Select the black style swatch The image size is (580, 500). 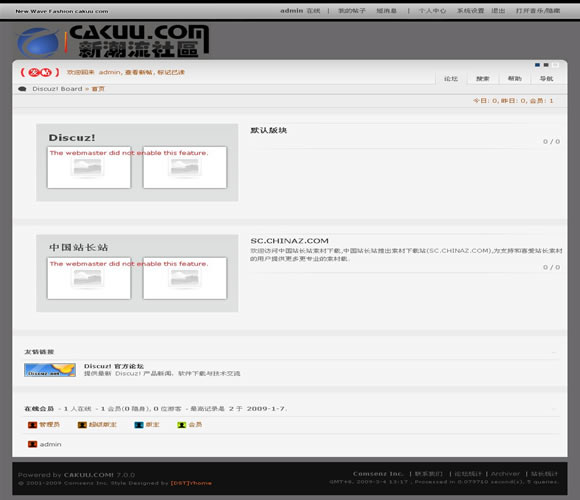(x=546, y=65)
